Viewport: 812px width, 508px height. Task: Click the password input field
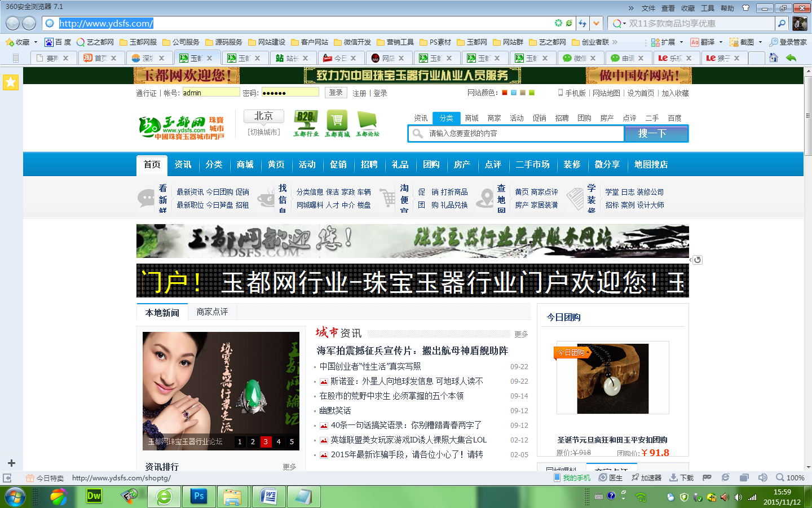[290, 93]
